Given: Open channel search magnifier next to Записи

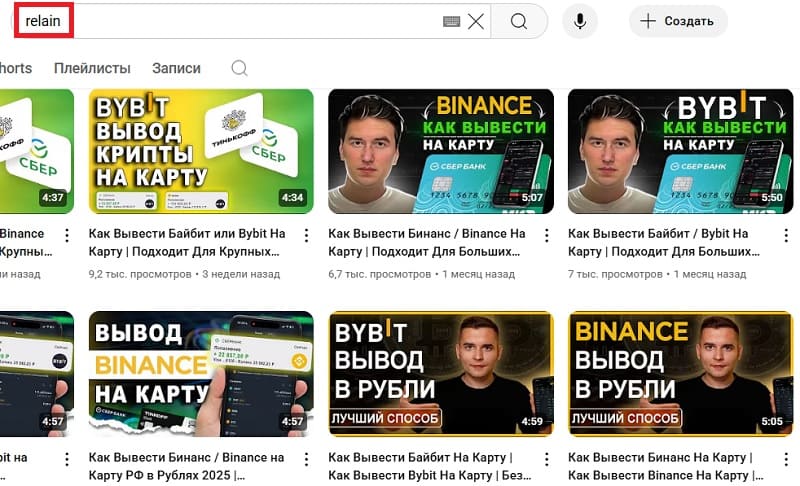Looking at the screenshot, I should pos(239,68).
